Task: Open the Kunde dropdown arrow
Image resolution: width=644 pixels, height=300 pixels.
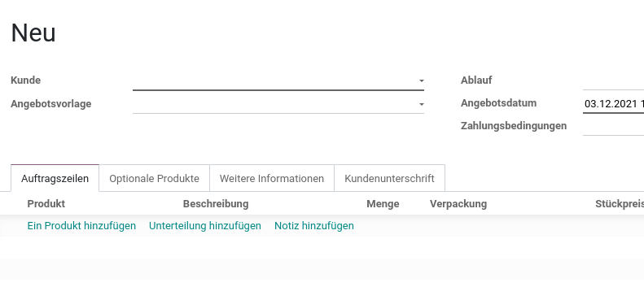Action: tap(422, 80)
